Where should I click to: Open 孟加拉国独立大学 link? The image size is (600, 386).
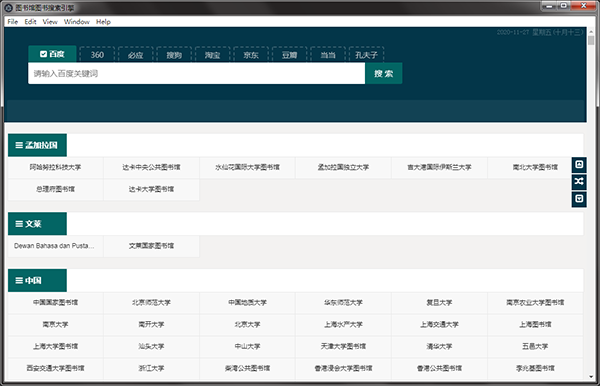coord(344,167)
